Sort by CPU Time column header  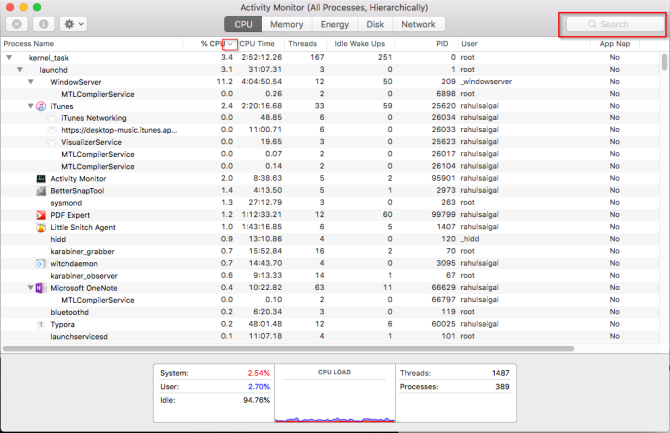click(x=257, y=44)
